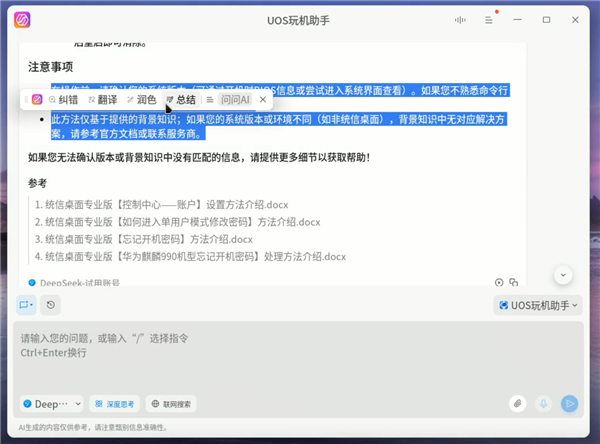Open the main menu in title bar
600x444 pixels.
click(489, 20)
